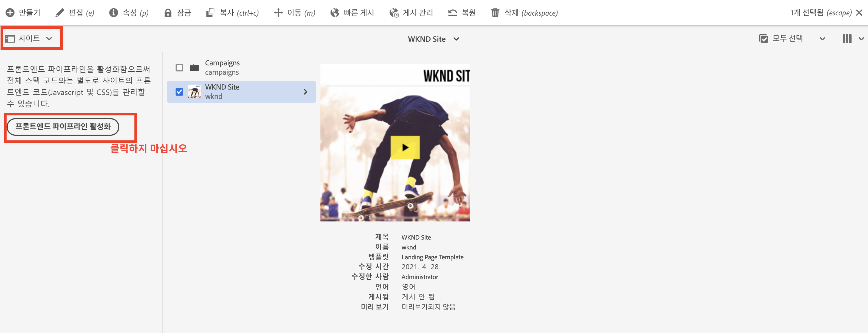
Task: Click the WKND Site preview thumbnail
Action: point(394,142)
